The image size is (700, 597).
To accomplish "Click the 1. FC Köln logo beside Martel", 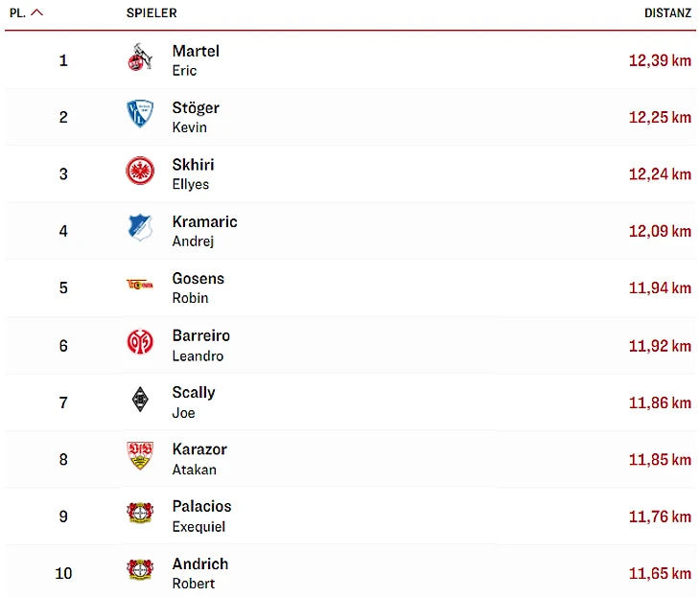I will (x=140, y=59).
